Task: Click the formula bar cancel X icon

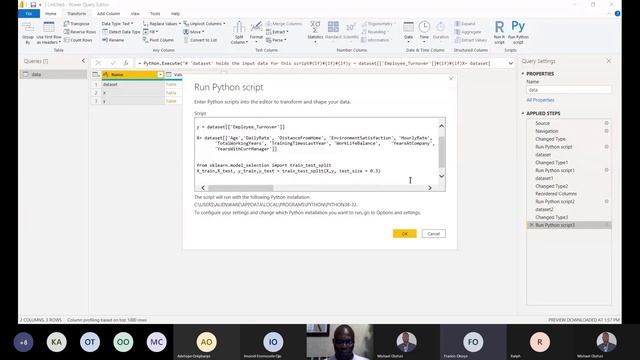Action: (98, 63)
